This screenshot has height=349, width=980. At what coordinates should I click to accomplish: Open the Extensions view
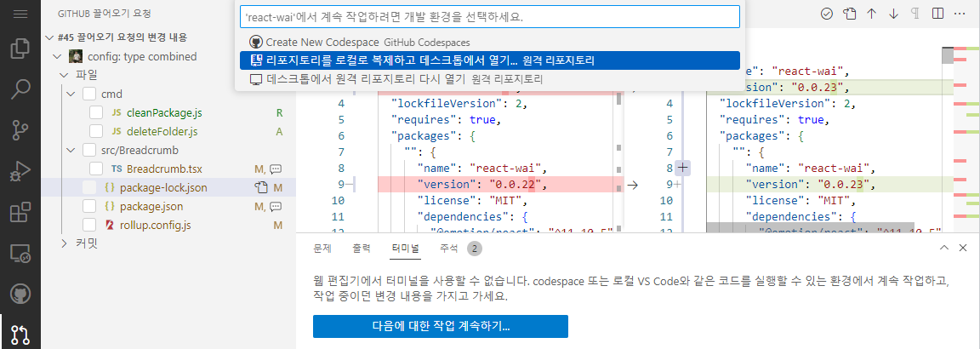click(x=20, y=213)
